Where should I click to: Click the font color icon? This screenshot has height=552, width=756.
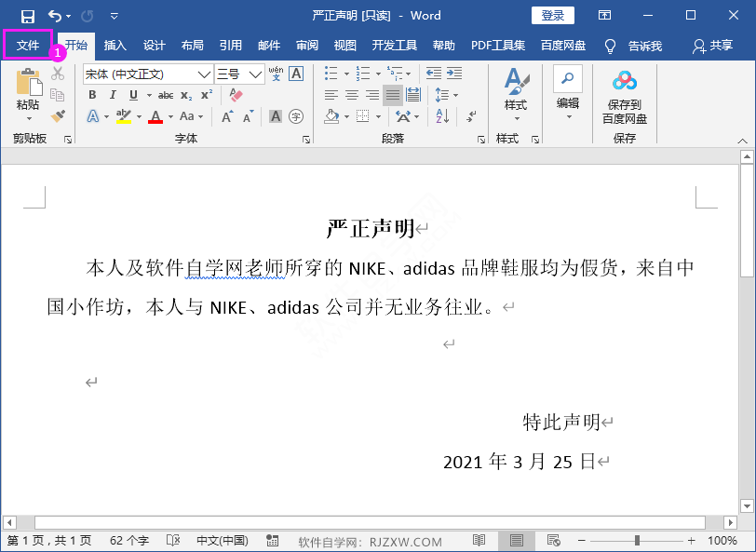pos(155,115)
